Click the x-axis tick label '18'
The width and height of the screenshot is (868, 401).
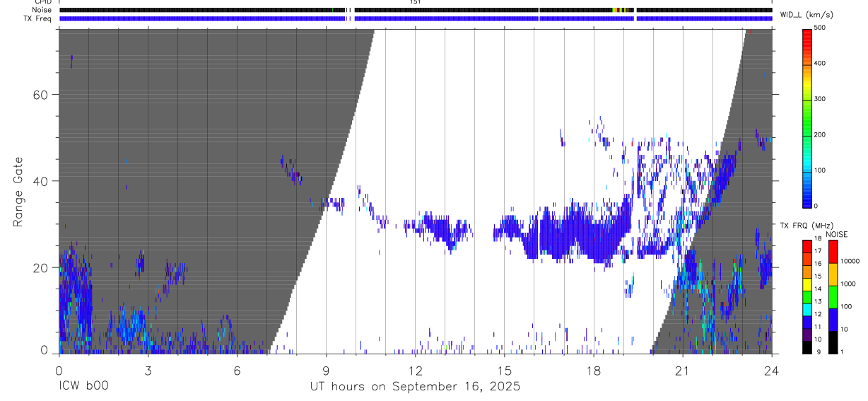click(x=593, y=370)
